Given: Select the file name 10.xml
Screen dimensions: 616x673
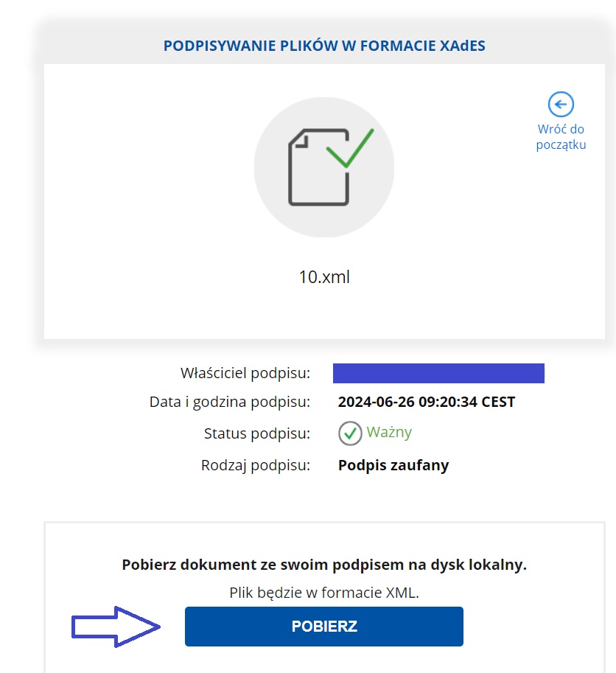Looking at the screenshot, I should point(324,277).
